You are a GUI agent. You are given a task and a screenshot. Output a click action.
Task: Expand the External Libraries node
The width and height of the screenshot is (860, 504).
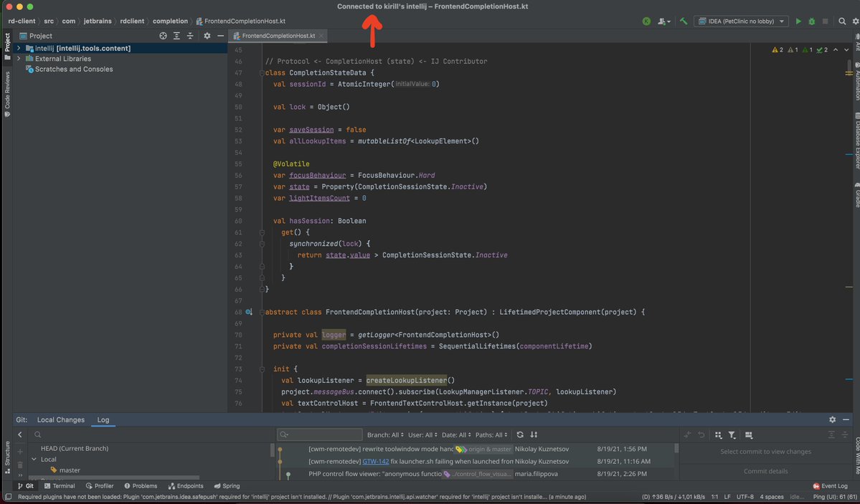point(19,59)
